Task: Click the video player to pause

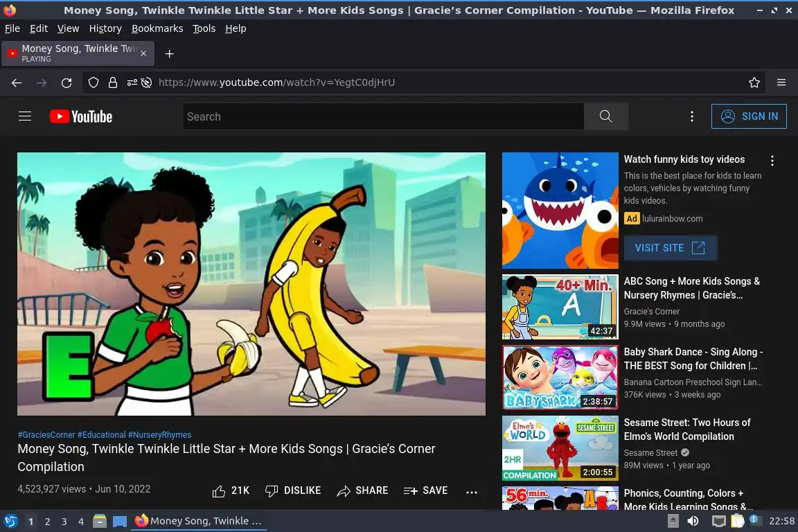Action: tap(251, 284)
